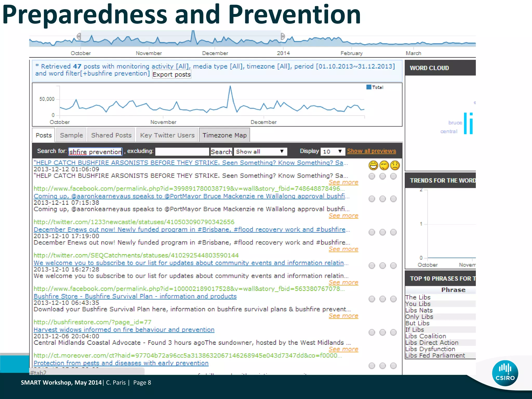The image size is (532, 399).
Task: Open twitter.com/SEQCatchments status URL
Action: 136,255
